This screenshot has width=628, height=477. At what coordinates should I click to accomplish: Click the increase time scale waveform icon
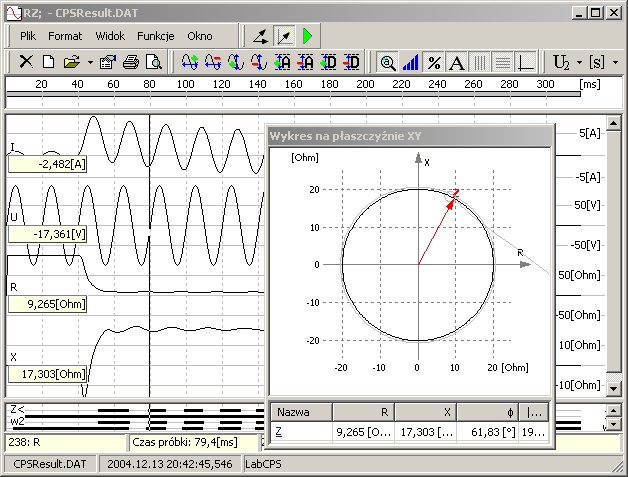tap(189, 62)
